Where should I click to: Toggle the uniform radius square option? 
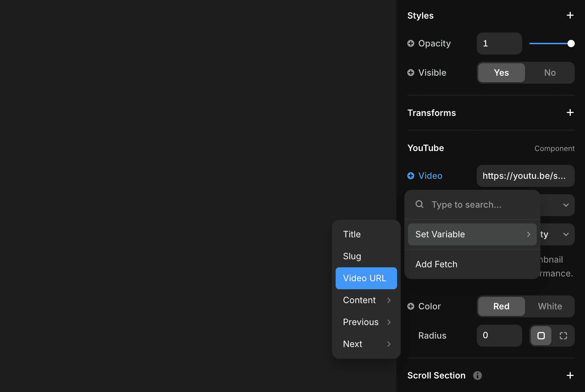(541, 336)
